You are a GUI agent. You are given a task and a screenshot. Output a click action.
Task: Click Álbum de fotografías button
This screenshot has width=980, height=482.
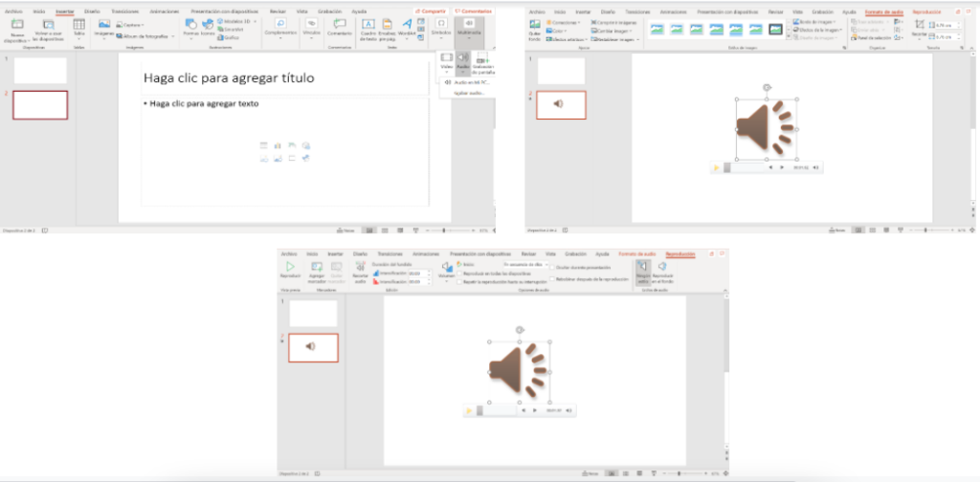(x=145, y=36)
